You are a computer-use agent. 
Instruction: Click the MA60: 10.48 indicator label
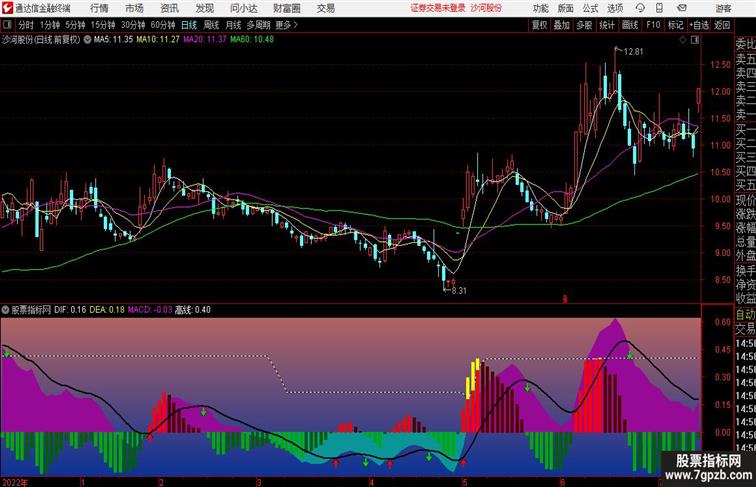[x=252, y=40]
